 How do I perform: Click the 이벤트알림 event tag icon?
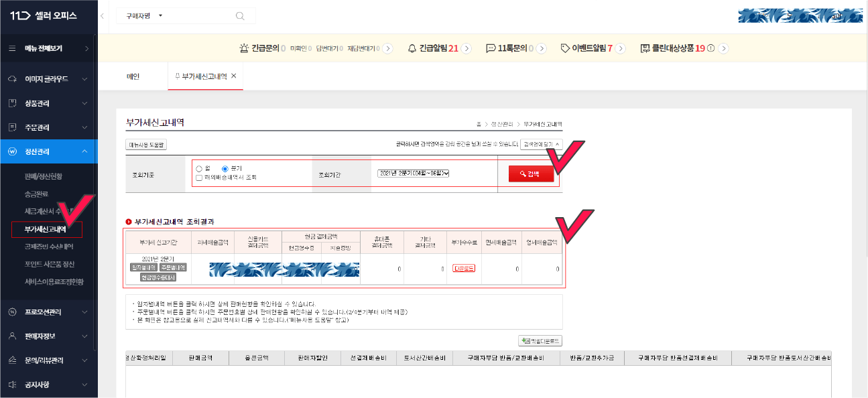coord(566,48)
